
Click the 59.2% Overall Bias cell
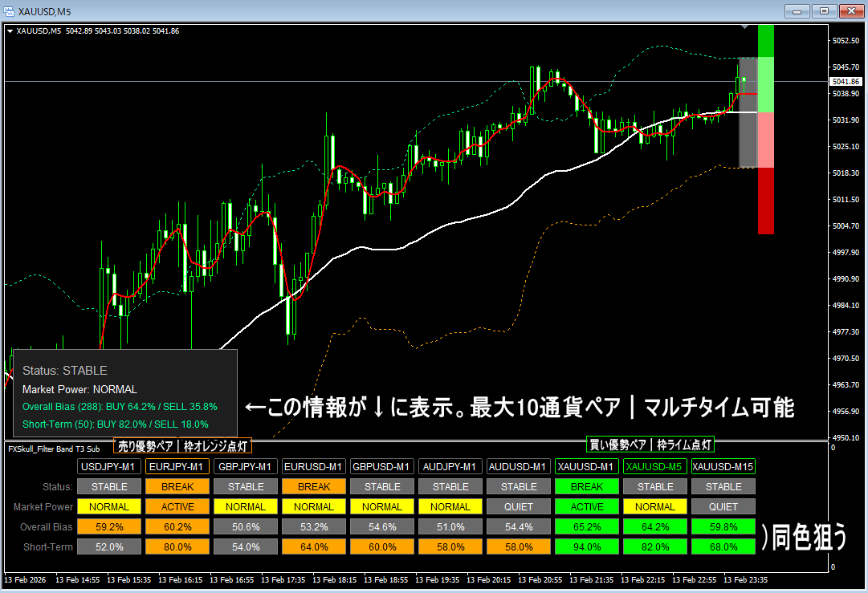[x=109, y=527]
